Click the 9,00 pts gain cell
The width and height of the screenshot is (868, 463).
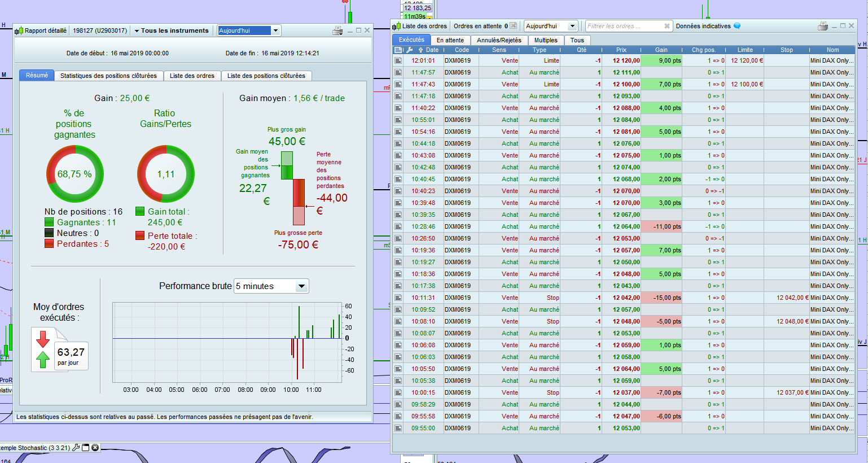point(661,60)
